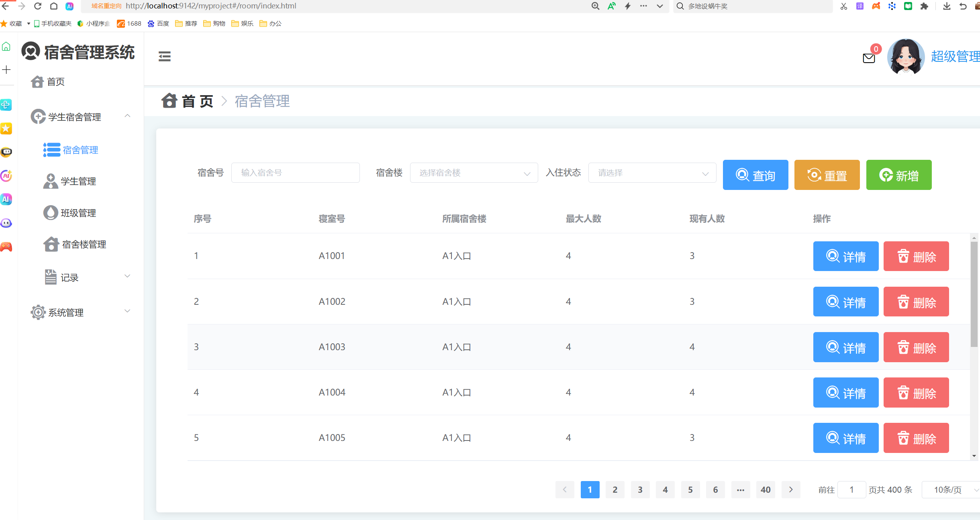Go to pagination page 2
Screen dimensions: 980x520
point(615,489)
